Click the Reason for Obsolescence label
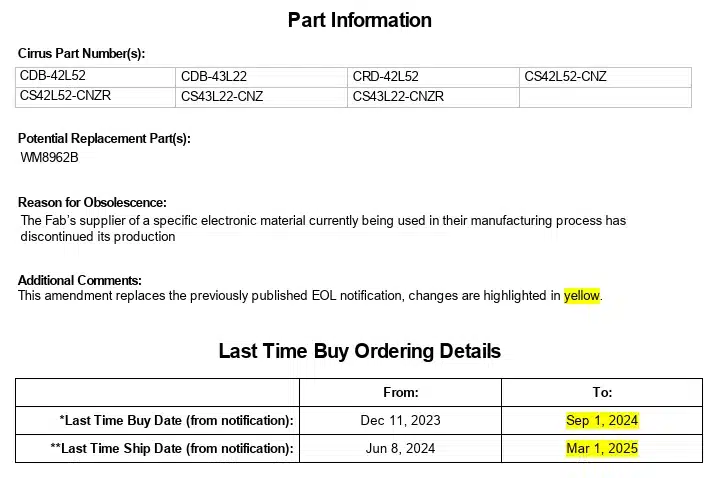The image size is (724, 478). 92,202
